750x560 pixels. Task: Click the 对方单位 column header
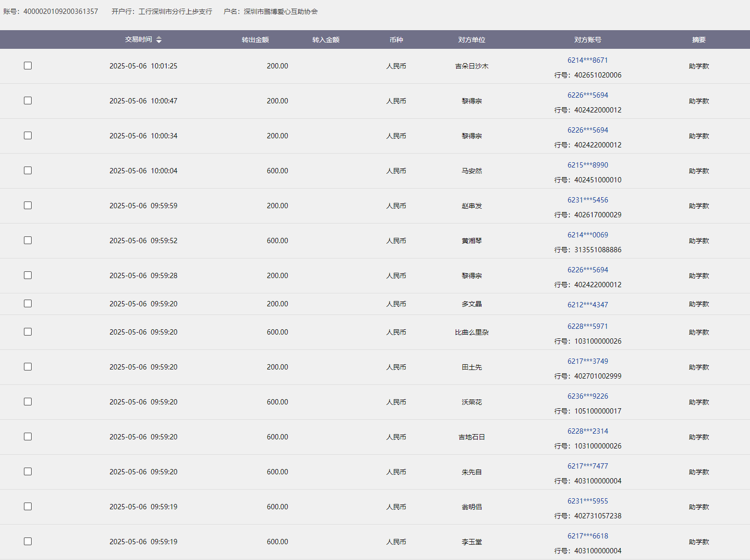(471, 40)
